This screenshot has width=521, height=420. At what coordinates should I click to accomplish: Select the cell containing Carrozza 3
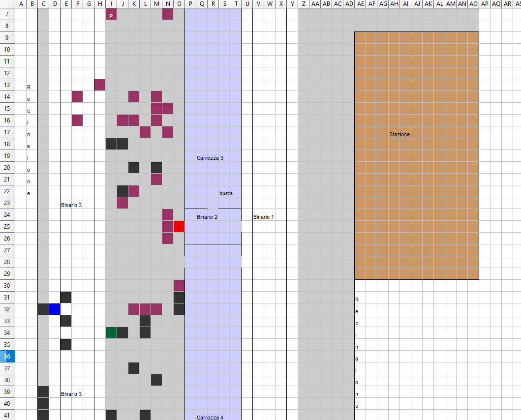210,158
